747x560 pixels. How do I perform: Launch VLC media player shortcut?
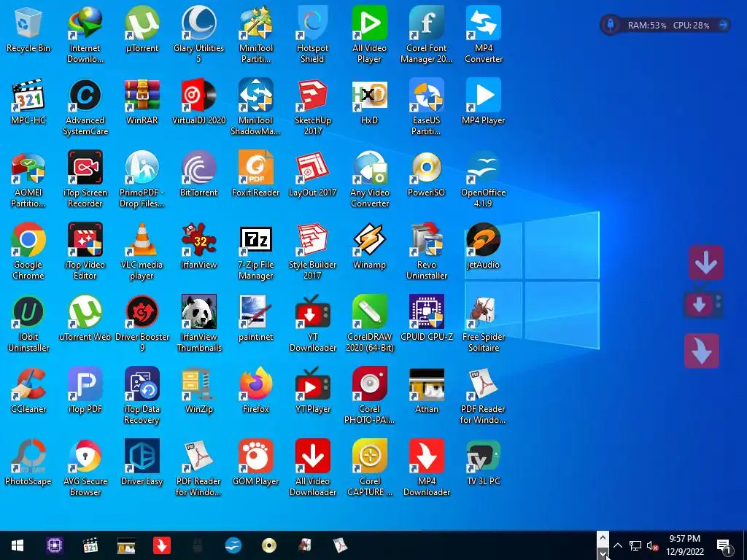click(x=142, y=252)
